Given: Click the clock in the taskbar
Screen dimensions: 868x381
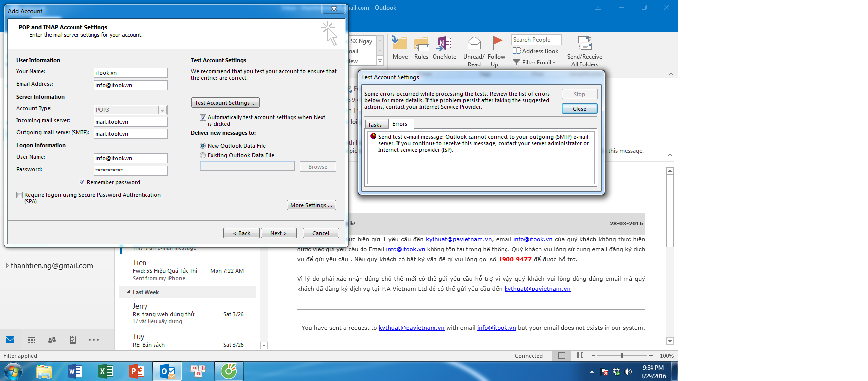Looking at the screenshot, I should pyautogui.click(x=653, y=372).
